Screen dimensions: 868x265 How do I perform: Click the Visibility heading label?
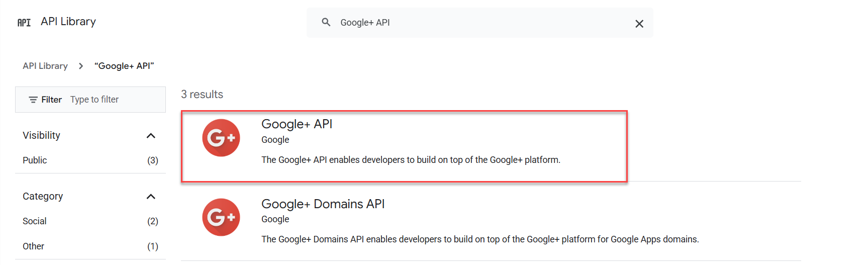(41, 135)
